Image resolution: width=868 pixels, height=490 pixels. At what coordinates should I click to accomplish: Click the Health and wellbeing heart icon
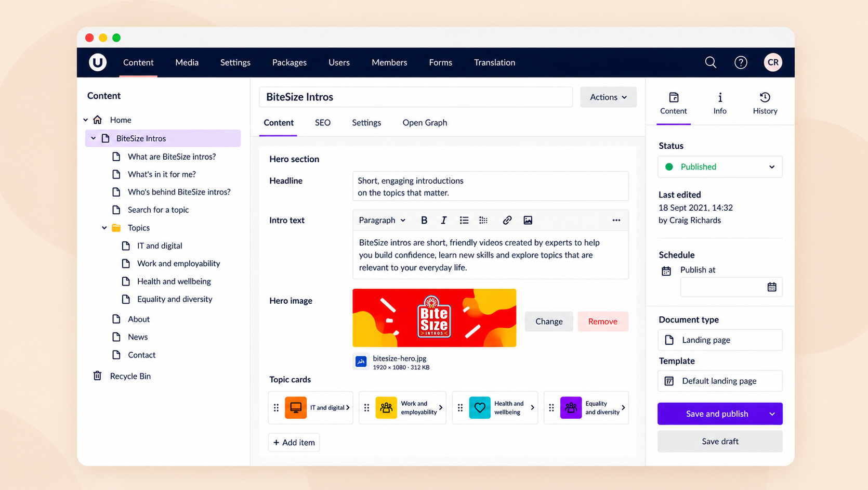pos(480,408)
